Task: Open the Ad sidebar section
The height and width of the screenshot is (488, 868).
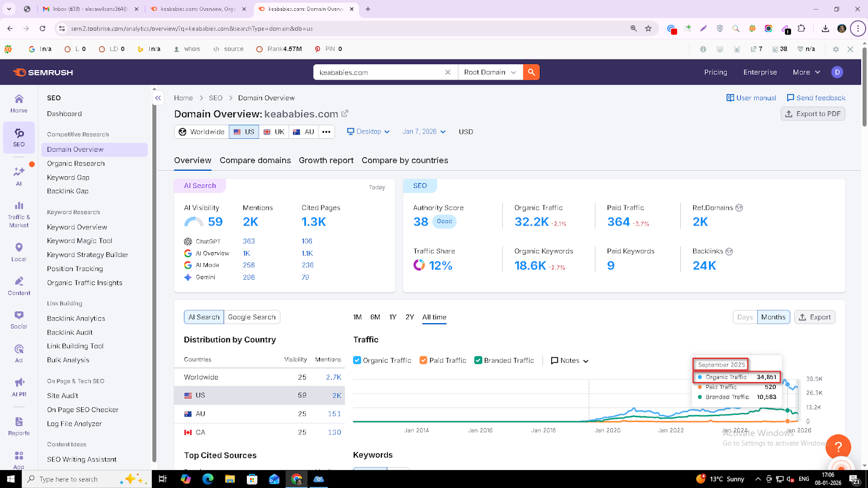Action: pos(19,353)
